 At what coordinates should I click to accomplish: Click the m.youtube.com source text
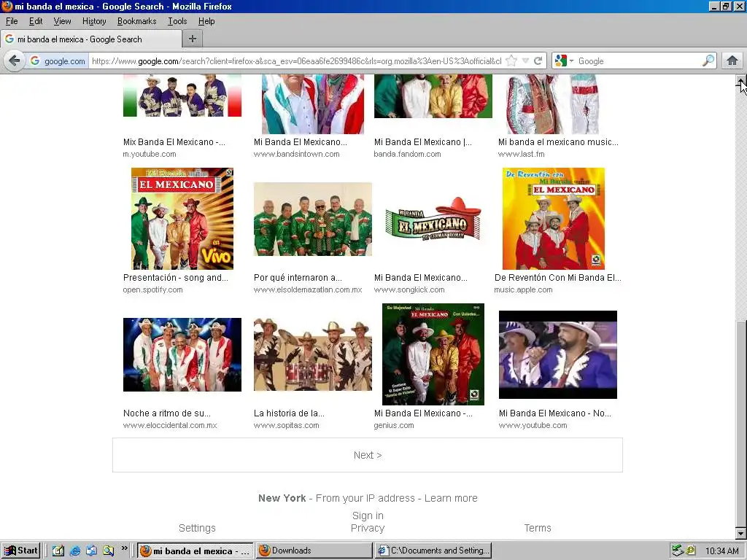(149, 154)
